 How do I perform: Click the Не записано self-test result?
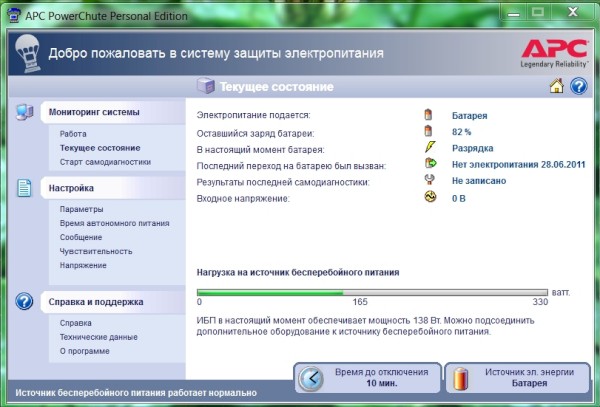(x=479, y=181)
